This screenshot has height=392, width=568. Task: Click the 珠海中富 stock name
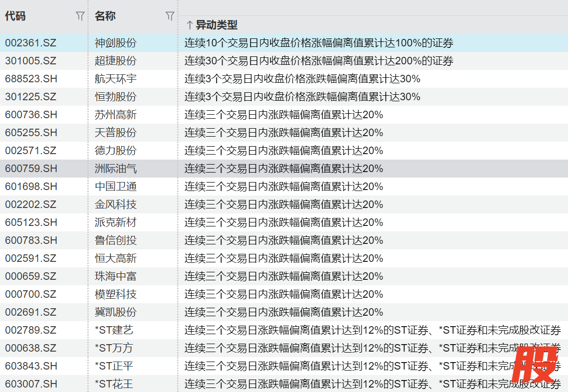(x=116, y=276)
